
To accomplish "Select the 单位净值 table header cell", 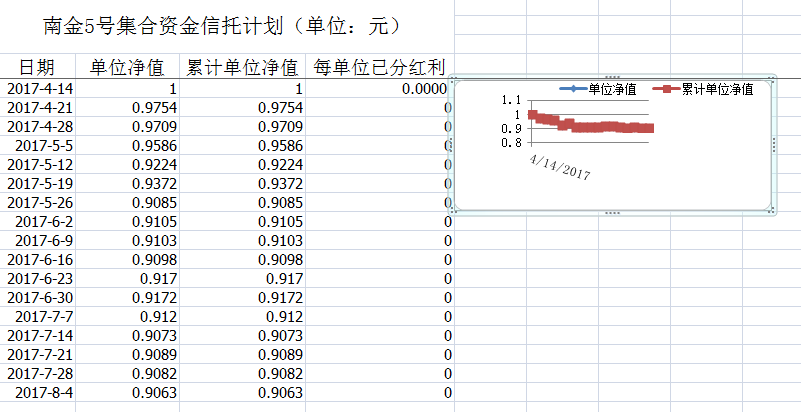I will click(127, 68).
